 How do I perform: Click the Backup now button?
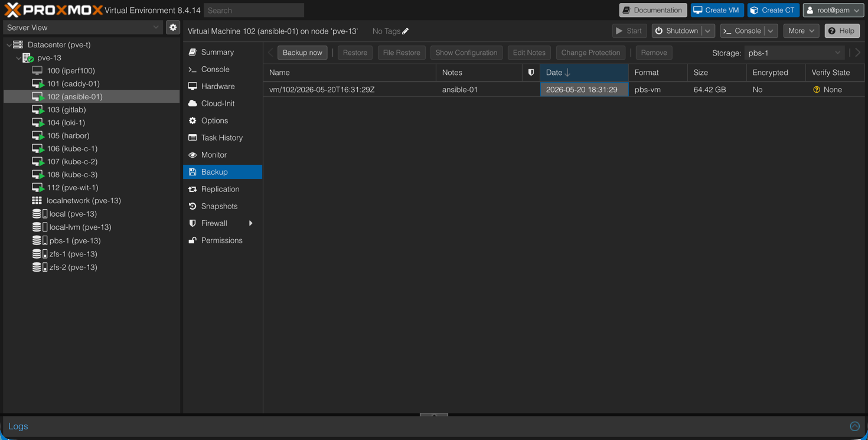[302, 53]
